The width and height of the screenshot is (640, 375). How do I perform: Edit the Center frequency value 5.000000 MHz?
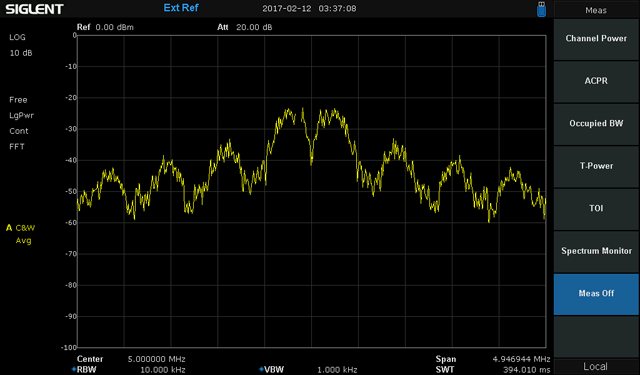pos(156,359)
